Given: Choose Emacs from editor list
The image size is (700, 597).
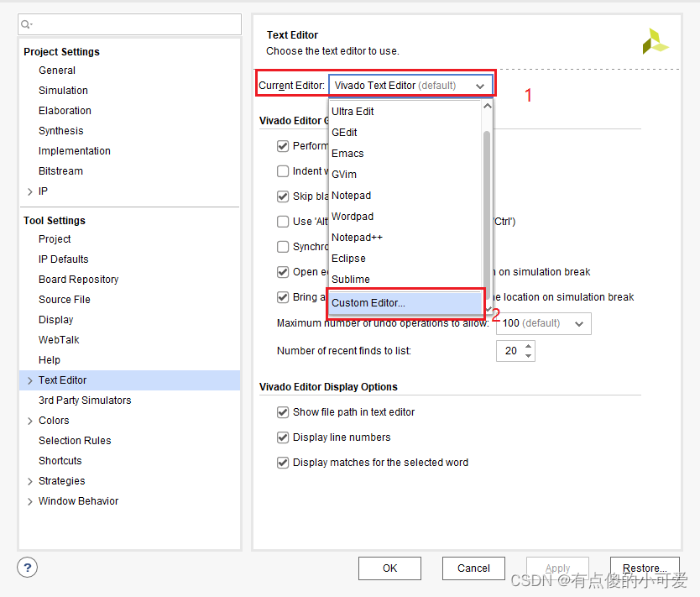Looking at the screenshot, I should pyautogui.click(x=405, y=153).
